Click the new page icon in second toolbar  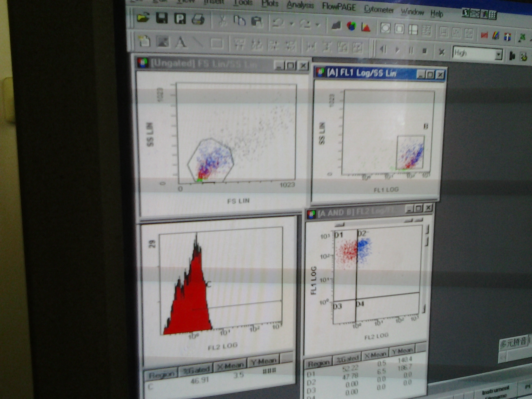(144, 41)
